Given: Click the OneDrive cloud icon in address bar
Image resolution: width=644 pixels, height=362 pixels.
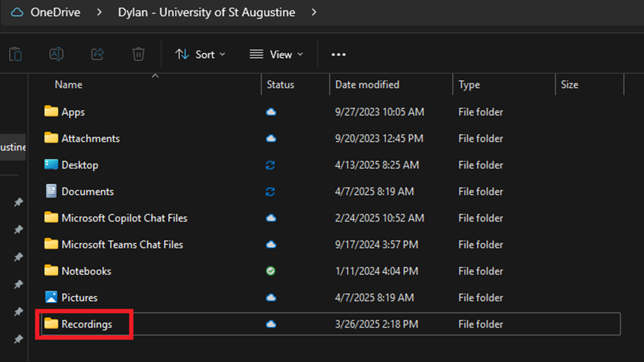Looking at the screenshot, I should coord(17,13).
